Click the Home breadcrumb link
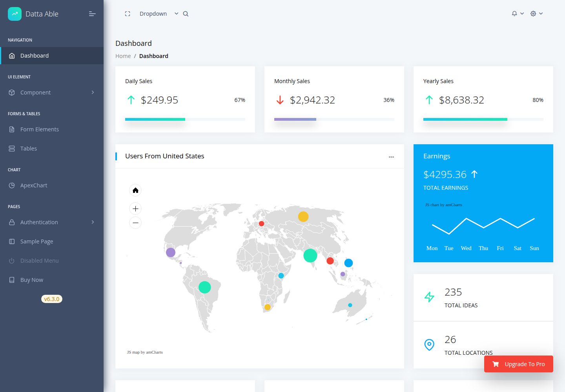This screenshot has width=565, height=392. 123,56
